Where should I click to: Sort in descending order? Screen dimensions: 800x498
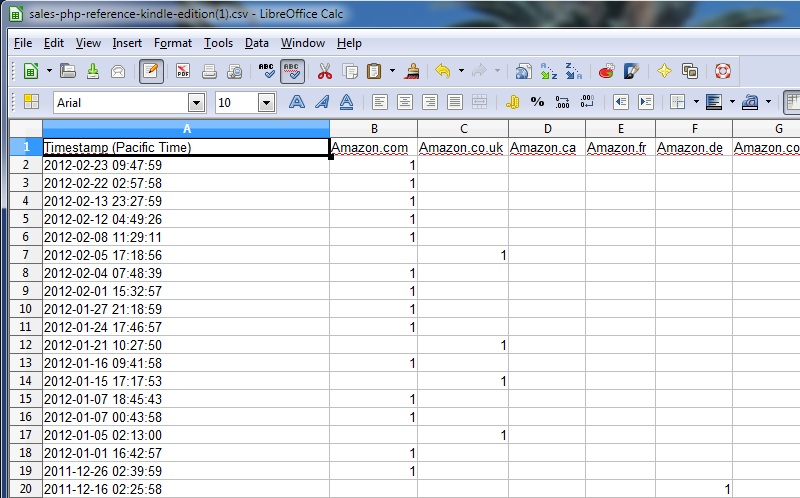(x=573, y=71)
